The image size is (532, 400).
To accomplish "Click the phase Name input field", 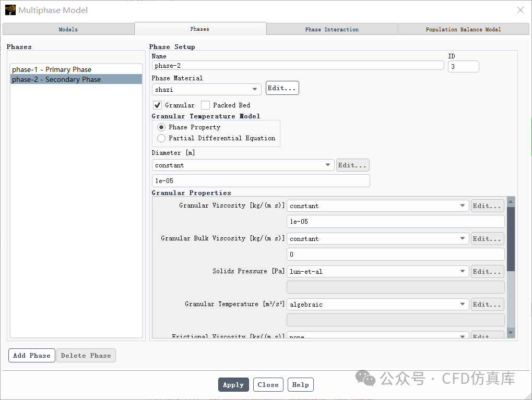I will coord(298,65).
